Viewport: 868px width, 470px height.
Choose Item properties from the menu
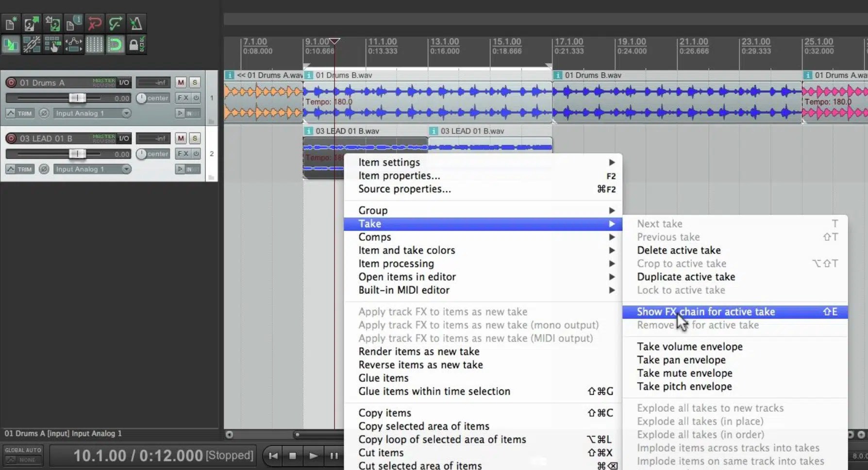[399, 175]
